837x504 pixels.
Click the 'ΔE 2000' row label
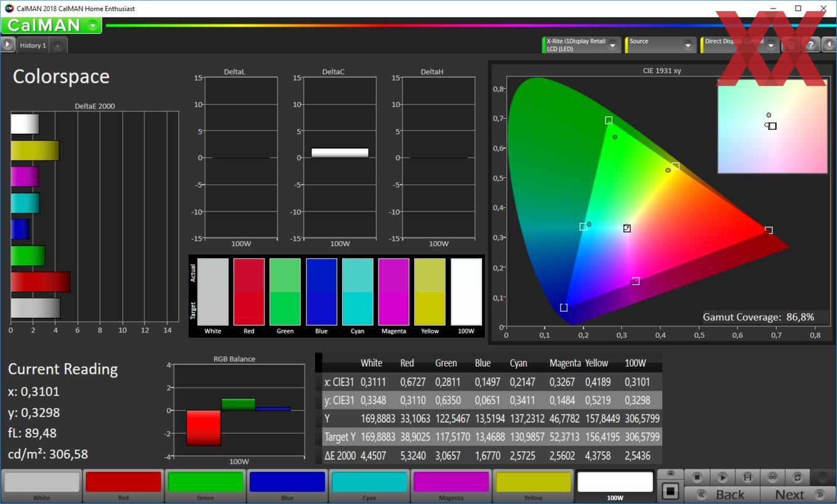340,456
